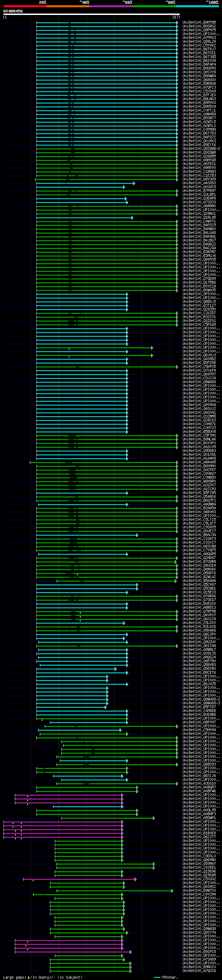Click the query end position 317
The width and height of the screenshot is (222, 980).
[x=175, y=17]
